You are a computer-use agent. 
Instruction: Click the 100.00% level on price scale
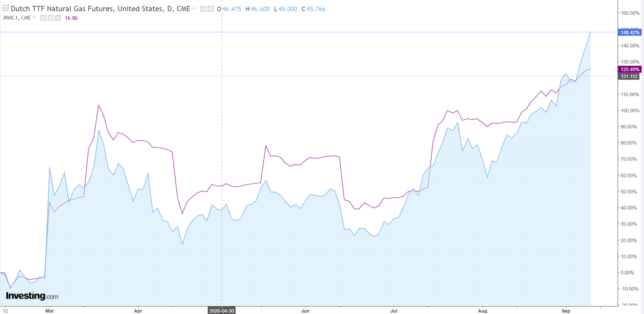tap(630, 111)
